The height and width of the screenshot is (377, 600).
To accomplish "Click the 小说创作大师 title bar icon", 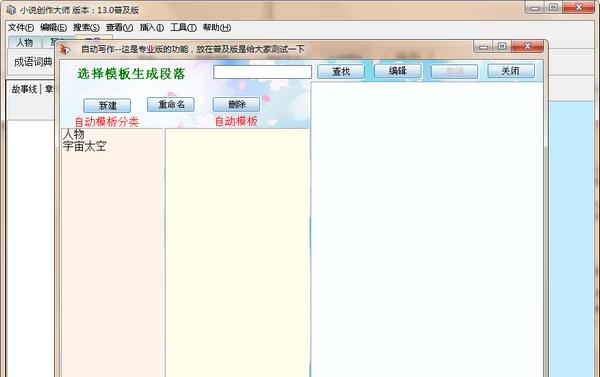I will point(11,10).
